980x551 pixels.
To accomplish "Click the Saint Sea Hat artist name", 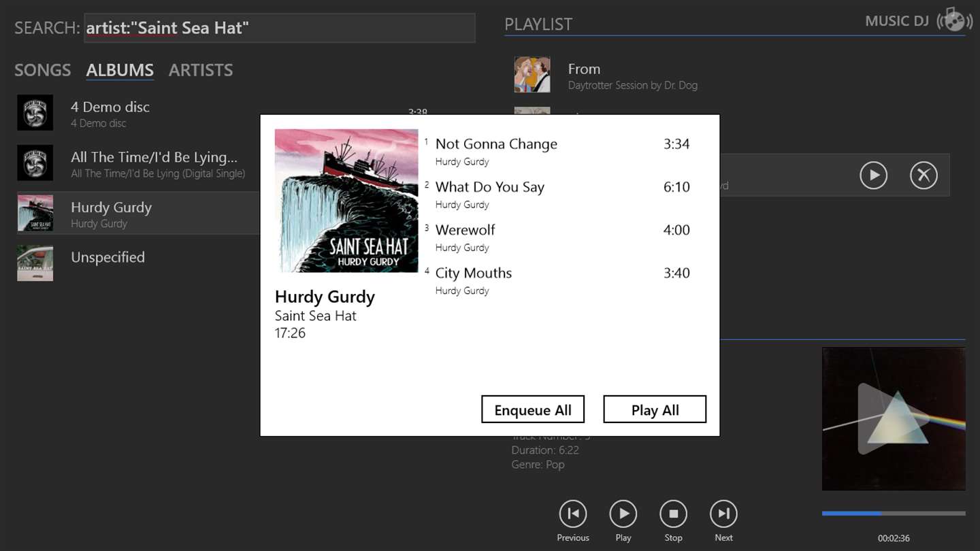I will tap(316, 316).
